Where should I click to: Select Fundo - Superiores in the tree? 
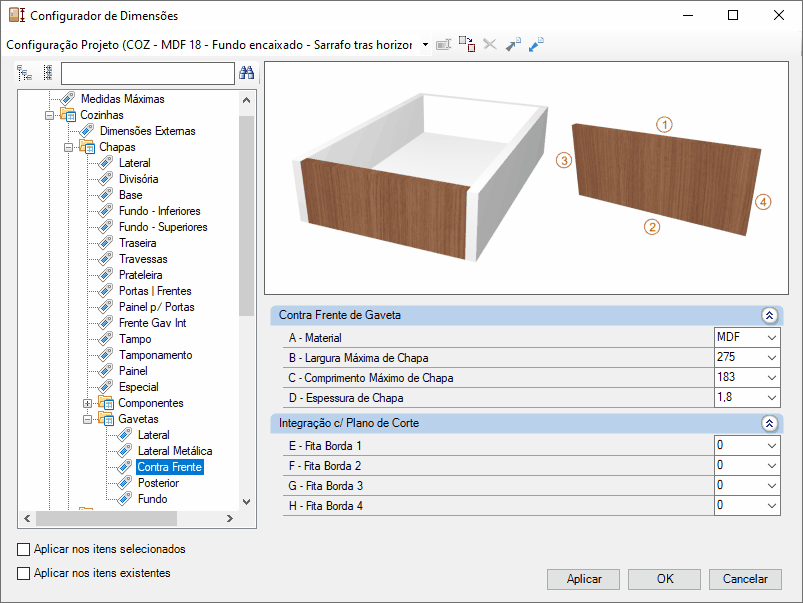coord(163,226)
